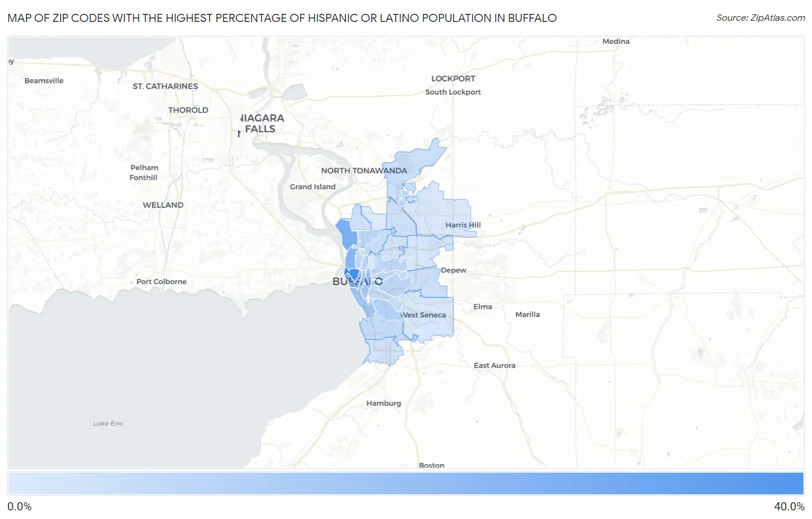Click the Port Colborne label
This screenshot has width=812, height=519.
pyautogui.click(x=161, y=282)
